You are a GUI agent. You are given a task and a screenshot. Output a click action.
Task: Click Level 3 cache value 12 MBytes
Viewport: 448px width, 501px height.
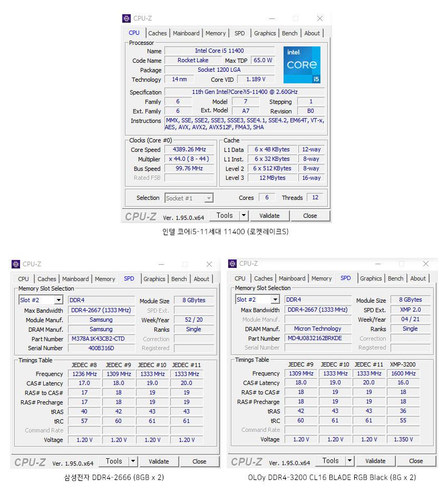(272, 178)
